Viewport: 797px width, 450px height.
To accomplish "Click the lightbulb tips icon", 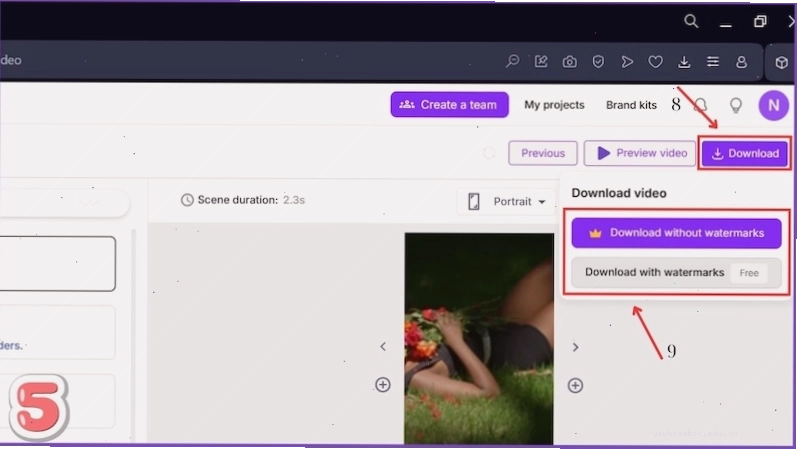I will click(735, 105).
